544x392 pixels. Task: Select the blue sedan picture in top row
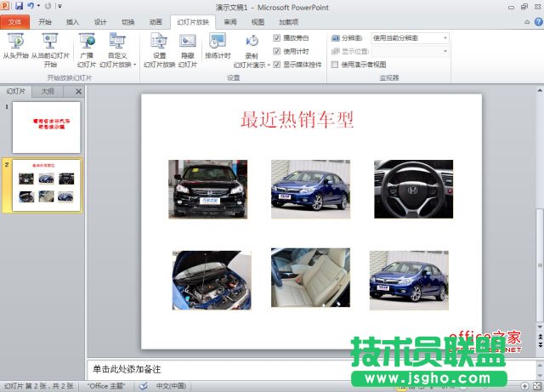click(310, 190)
